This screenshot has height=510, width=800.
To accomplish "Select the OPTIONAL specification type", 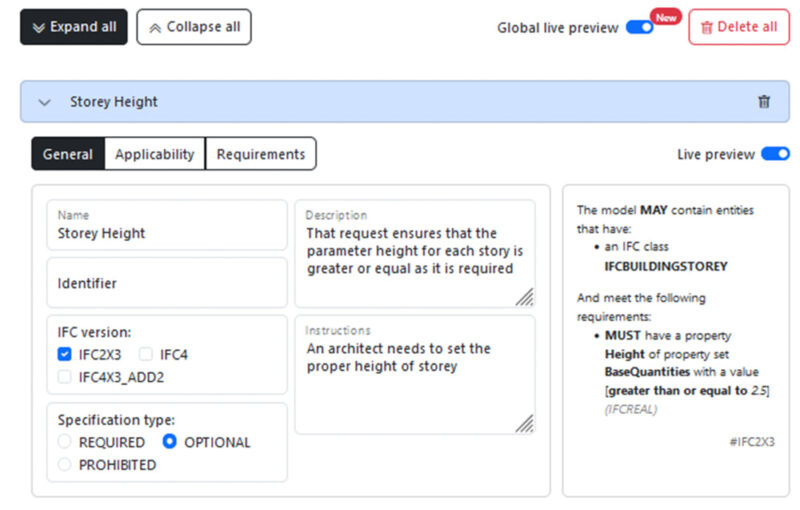I will (x=169, y=442).
